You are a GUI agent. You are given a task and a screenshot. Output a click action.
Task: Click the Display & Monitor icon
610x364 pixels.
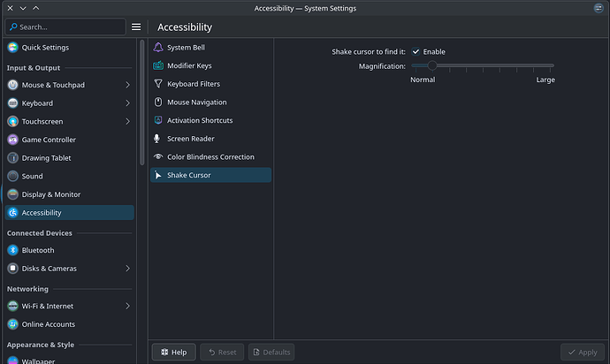pyautogui.click(x=13, y=194)
